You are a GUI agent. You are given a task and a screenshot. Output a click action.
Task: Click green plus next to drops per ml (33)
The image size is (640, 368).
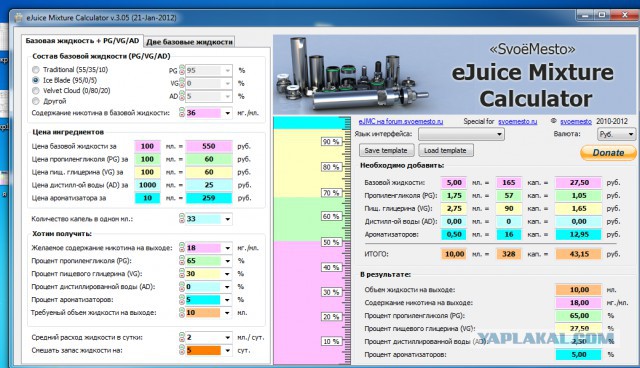pyautogui.click(x=182, y=216)
